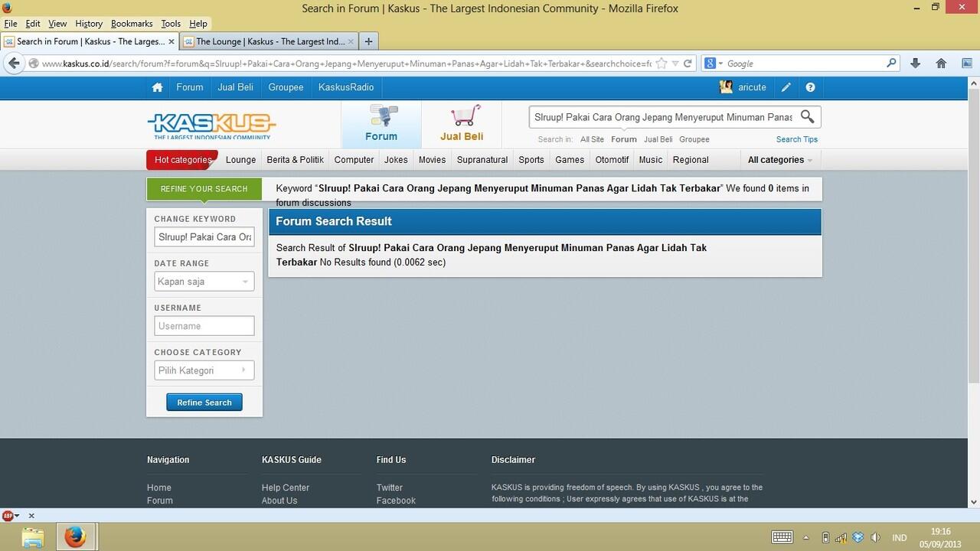Open Berita & Politik category
This screenshot has height=551, width=980.
(x=295, y=160)
